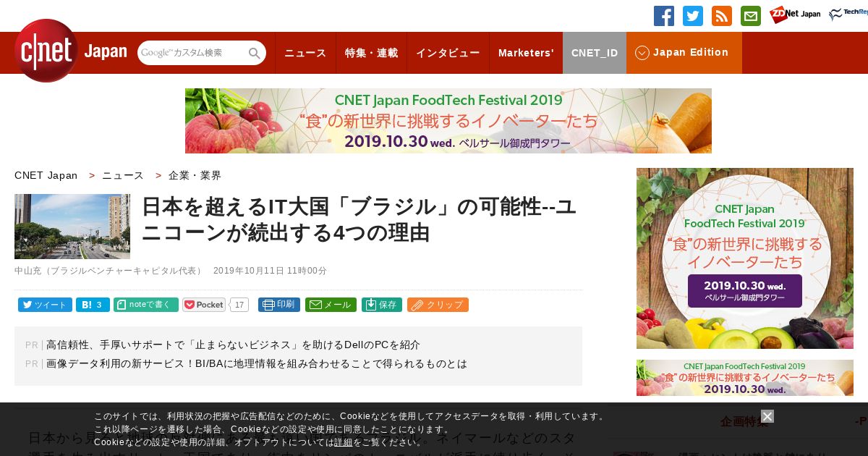Click the 保存 save button
Screen dimensions: 868x456
tap(382, 305)
